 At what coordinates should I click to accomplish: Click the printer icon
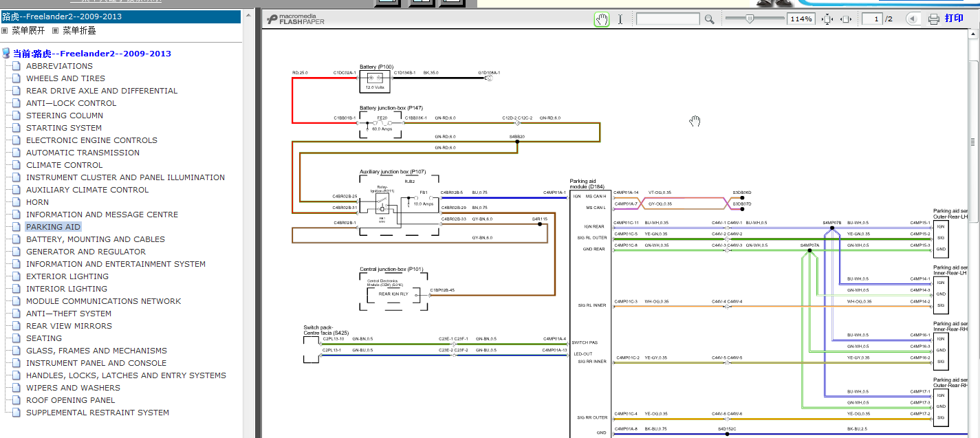point(934,19)
